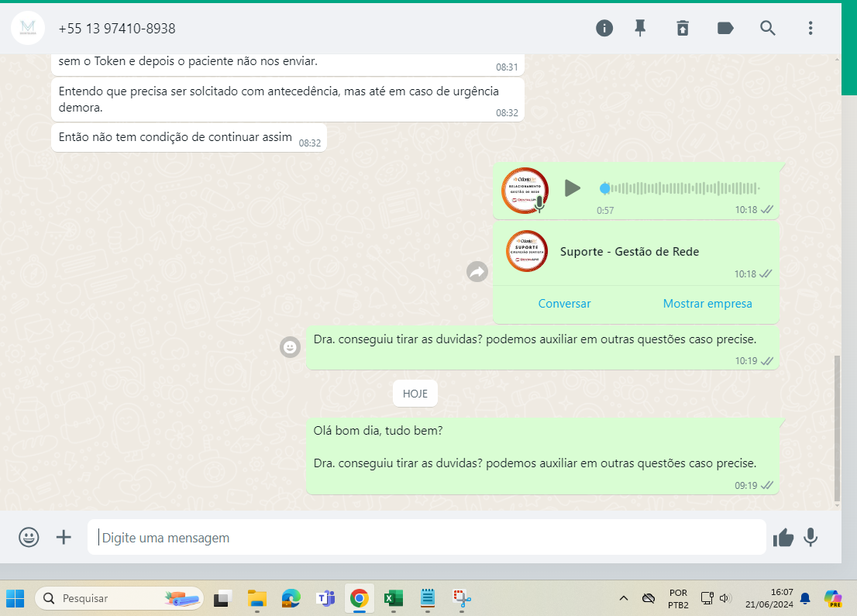Open Excel from the Windows taskbar
The width and height of the screenshot is (857, 616).
tap(393, 598)
